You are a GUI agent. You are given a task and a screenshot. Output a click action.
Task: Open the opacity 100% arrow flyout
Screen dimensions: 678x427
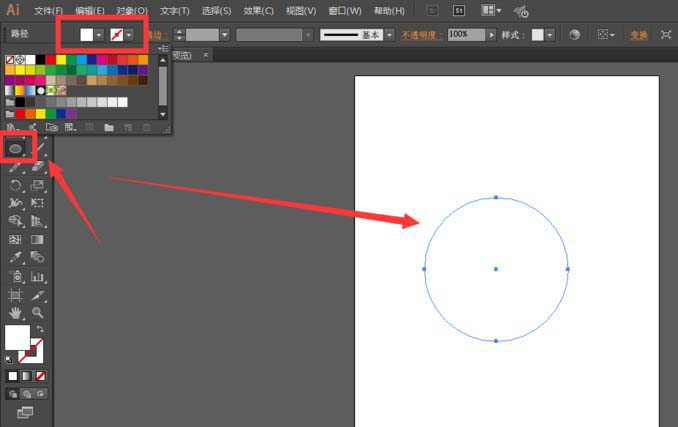[491, 35]
